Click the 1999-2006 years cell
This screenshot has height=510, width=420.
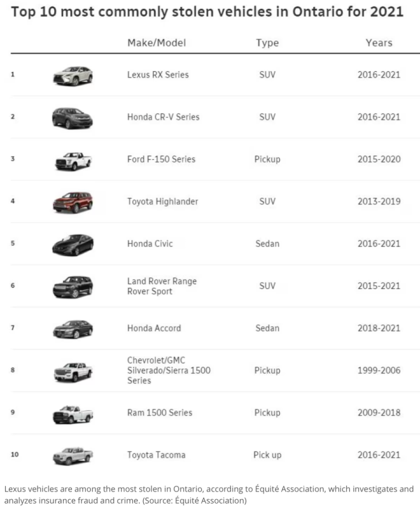(x=379, y=371)
